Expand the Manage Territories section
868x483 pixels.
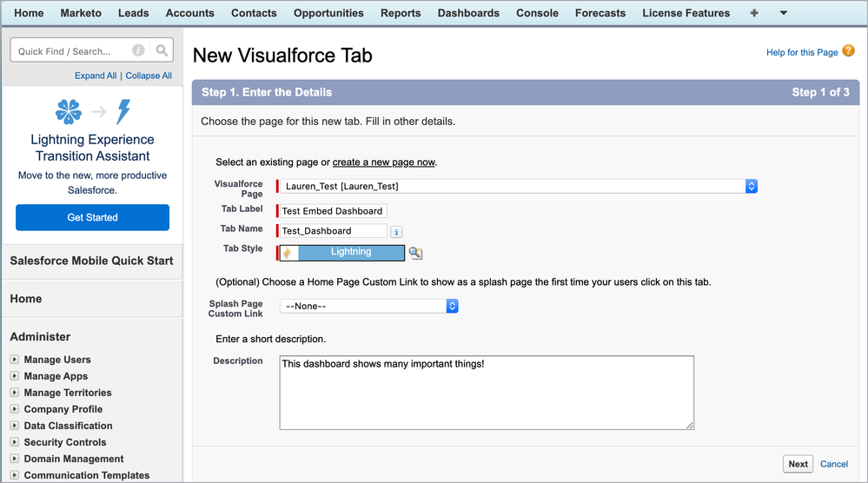point(15,393)
